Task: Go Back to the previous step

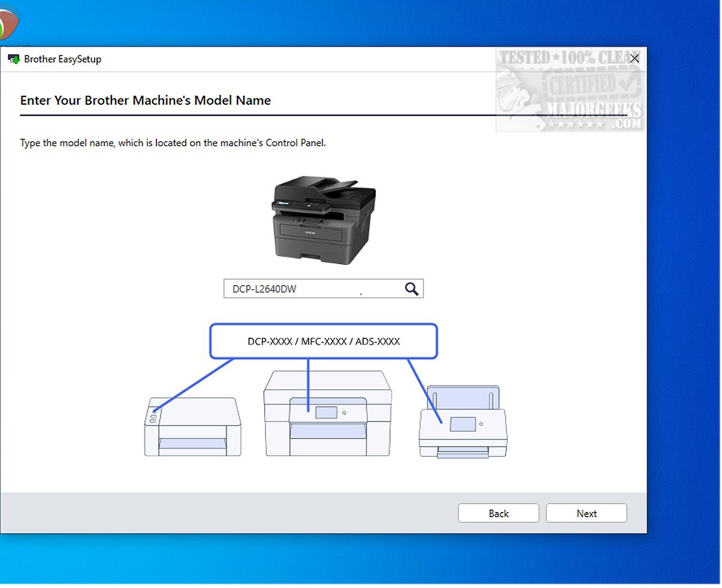Action: [499, 513]
